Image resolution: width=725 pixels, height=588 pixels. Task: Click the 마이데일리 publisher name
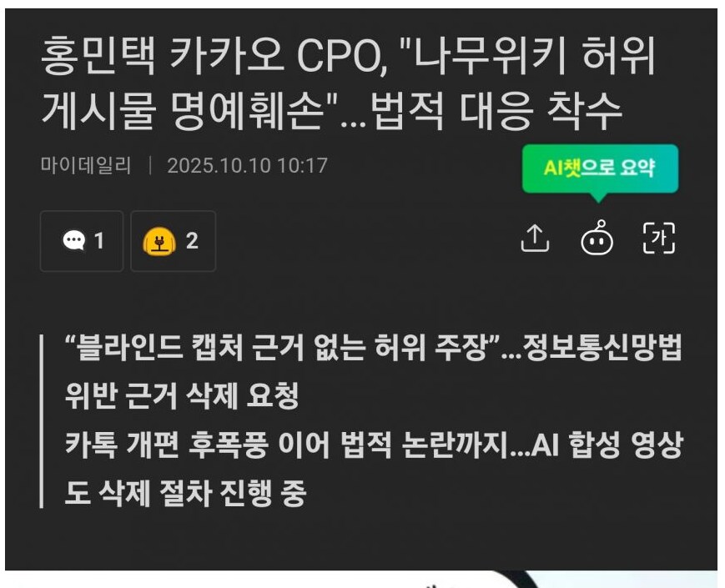click(86, 165)
